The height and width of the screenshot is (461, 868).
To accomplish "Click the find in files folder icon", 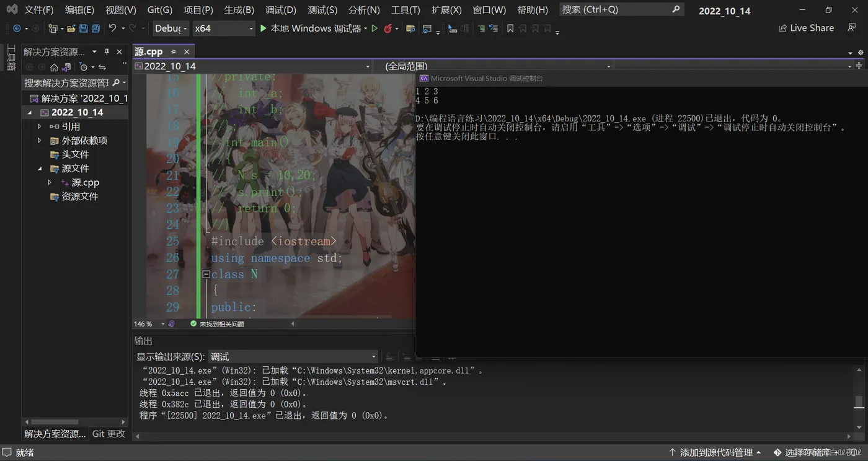I will coord(410,29).
